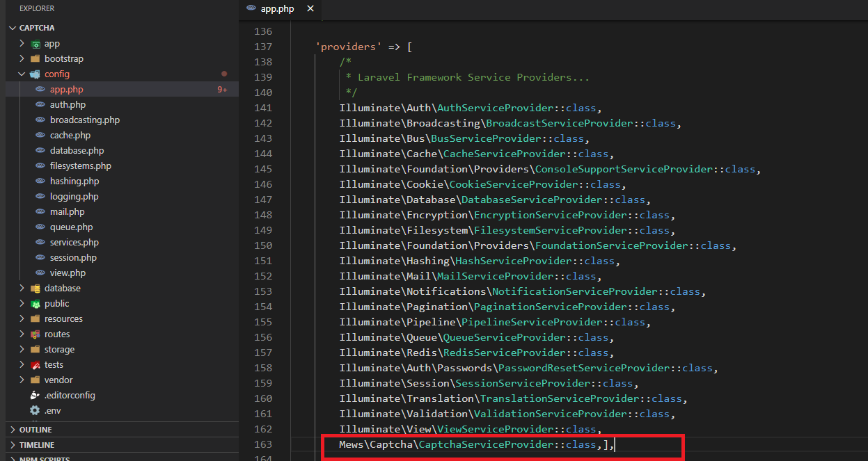Click the .editorconfig file icon
The width and height of the screenshot is (868, 461).
click(35, 396)
